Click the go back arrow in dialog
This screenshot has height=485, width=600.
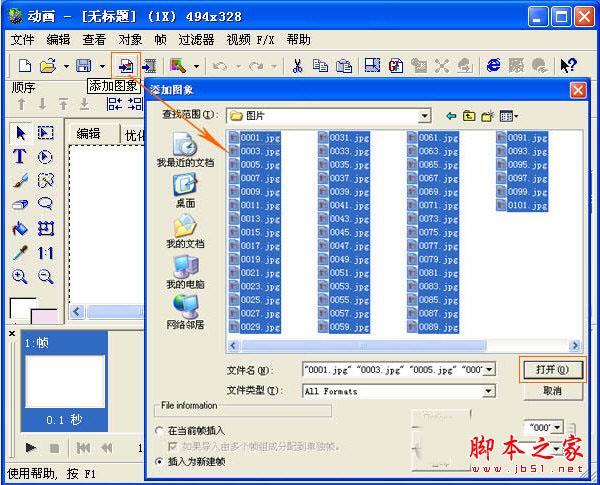click(452, 116)
